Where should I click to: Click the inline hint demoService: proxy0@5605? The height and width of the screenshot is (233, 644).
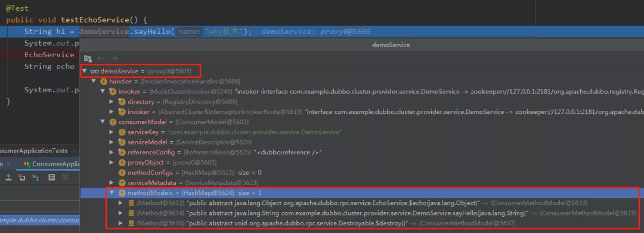click(316, 32)
